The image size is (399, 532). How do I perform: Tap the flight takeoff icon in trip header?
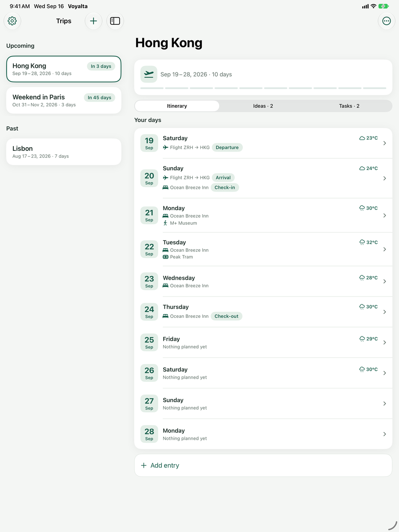point(149,74)
